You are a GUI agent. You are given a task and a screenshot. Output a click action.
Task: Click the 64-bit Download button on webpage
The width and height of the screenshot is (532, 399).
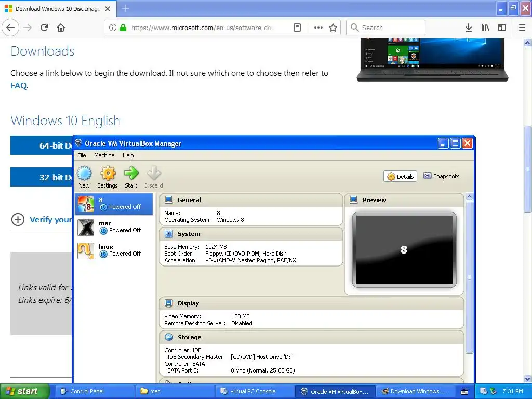(42, 145)
